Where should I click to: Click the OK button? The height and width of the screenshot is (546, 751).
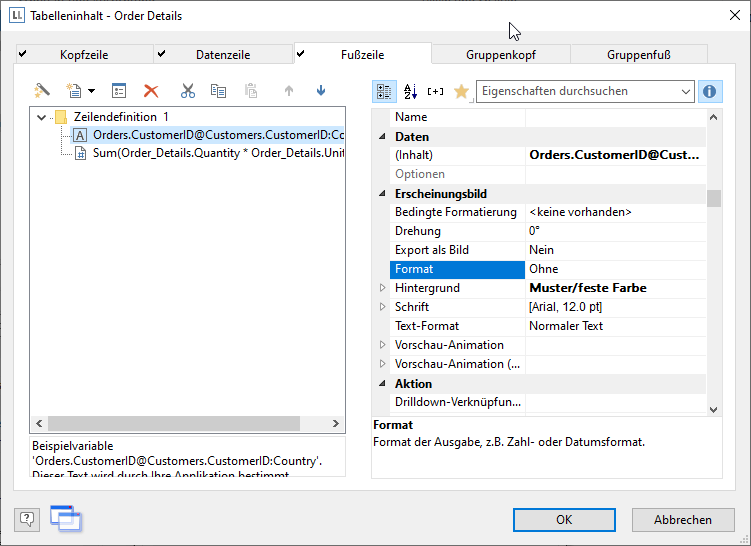pos(564,519)
